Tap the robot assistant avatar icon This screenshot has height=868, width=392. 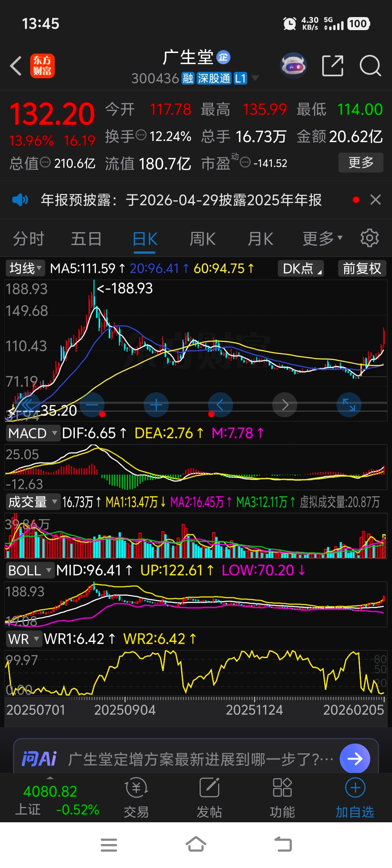[x=293, y=66]
